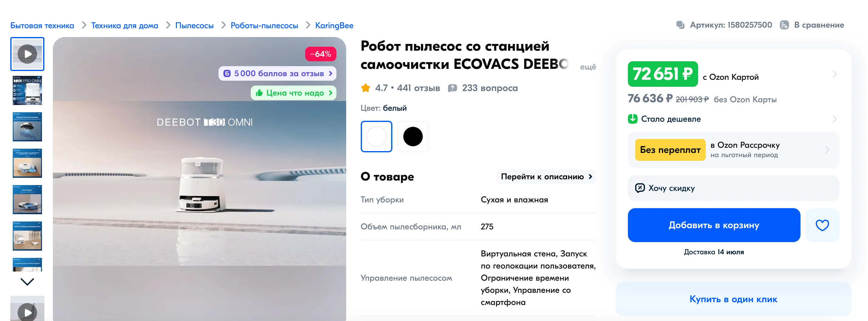Open Ozon Card price details chevron

tap(834, 74)
